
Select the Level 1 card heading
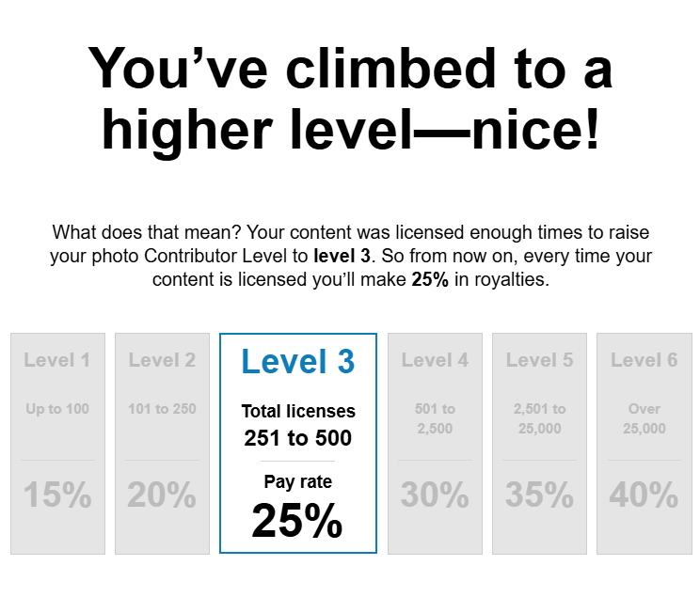coord(57,359)
